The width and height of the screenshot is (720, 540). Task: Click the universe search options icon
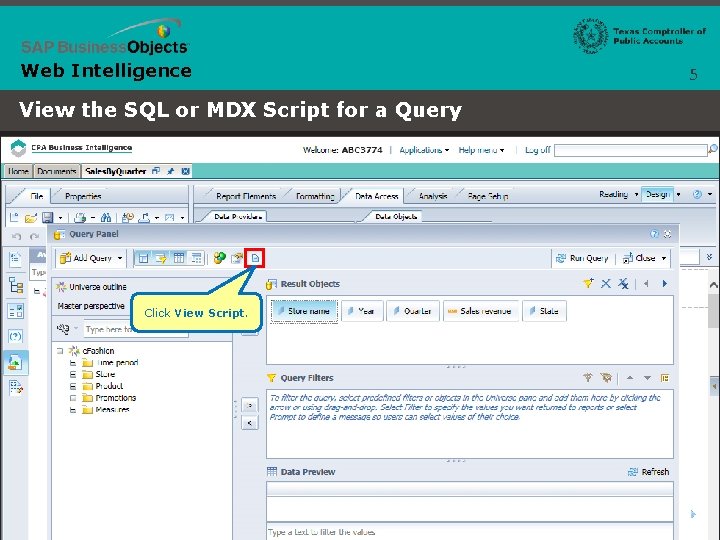pyautogui.click(x=63, y=329)
